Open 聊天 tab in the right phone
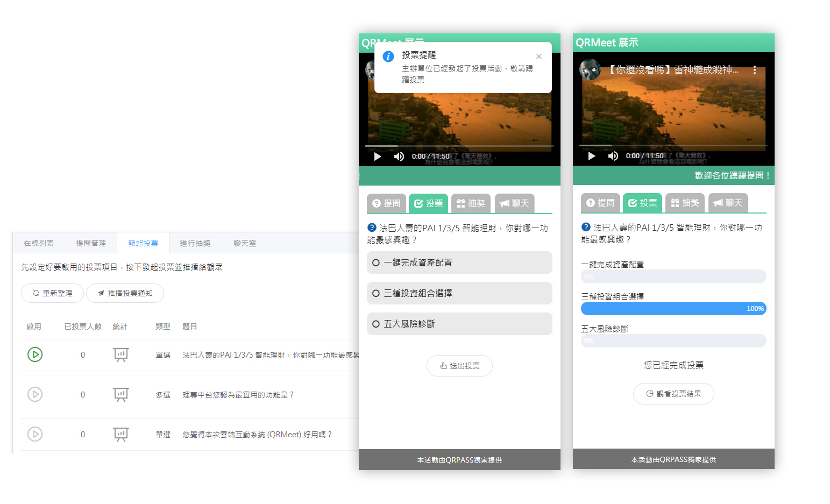The width and height of the screenshot is (830, 504). click(728, 203)
